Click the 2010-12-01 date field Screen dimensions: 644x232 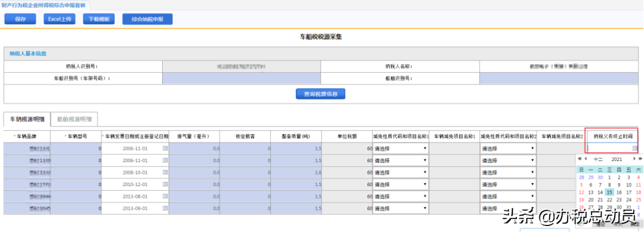point(135,185)
